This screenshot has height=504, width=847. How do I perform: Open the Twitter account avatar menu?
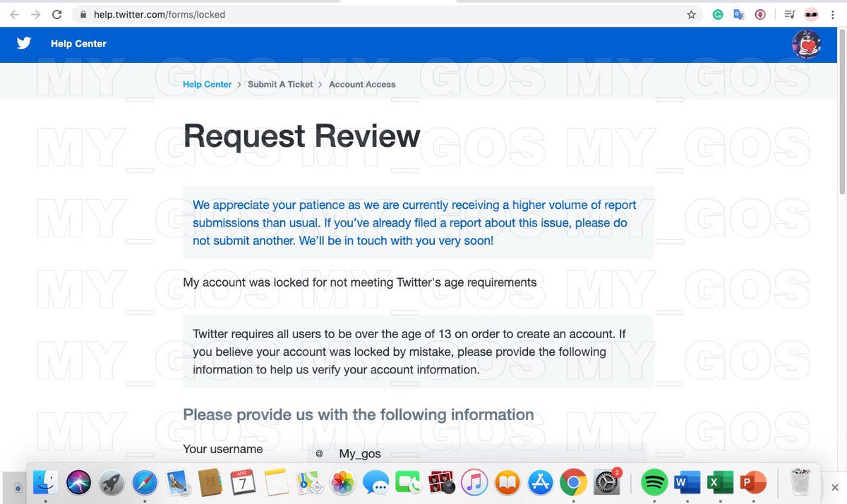[807, 44]
